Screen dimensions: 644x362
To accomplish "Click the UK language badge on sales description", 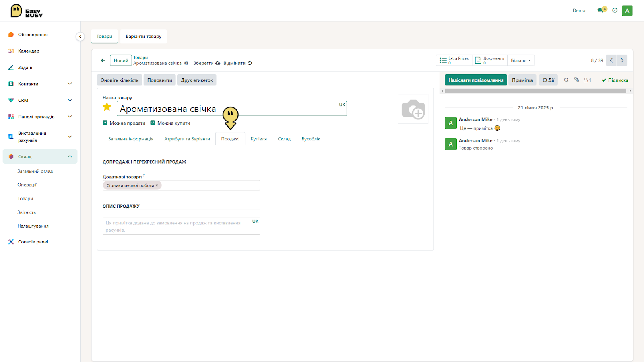I will (255, 221).
